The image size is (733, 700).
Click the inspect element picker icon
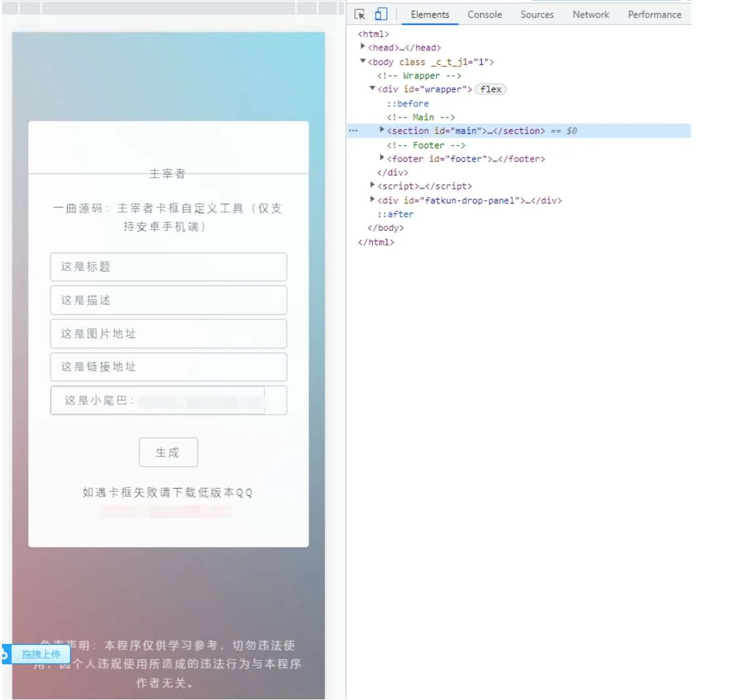click(x=359, y=14)
